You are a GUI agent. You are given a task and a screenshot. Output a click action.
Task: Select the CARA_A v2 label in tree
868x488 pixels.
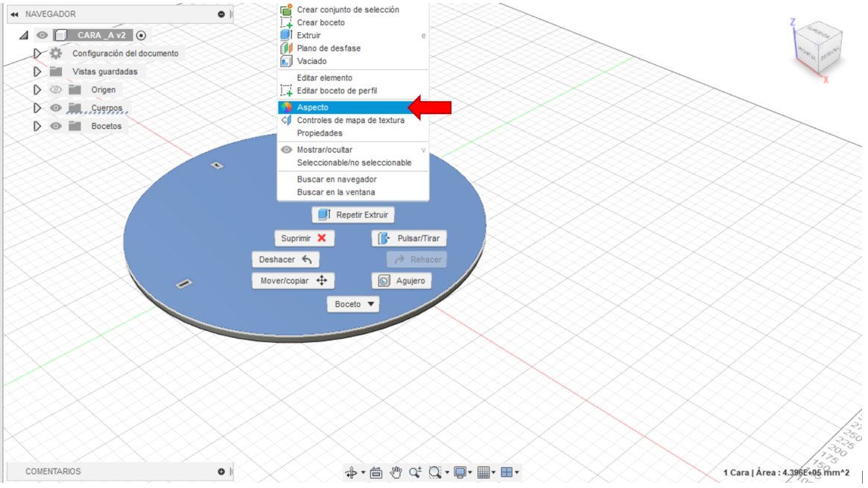(x=101, y=36)
